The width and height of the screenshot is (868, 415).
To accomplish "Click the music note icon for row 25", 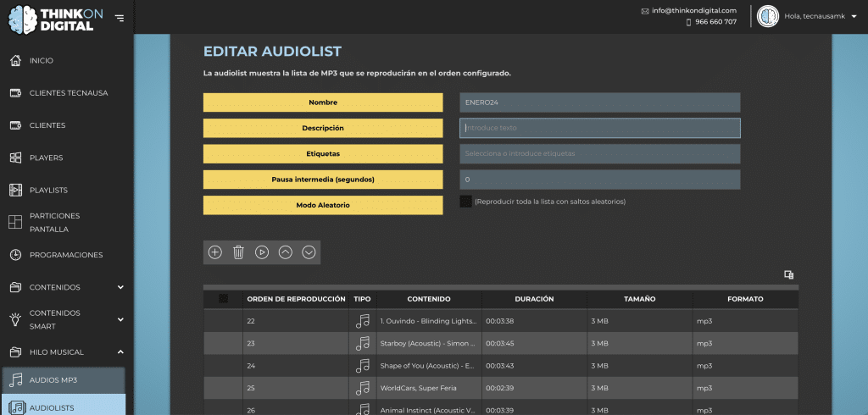I will pyautogui.click(x=363, y=389).
